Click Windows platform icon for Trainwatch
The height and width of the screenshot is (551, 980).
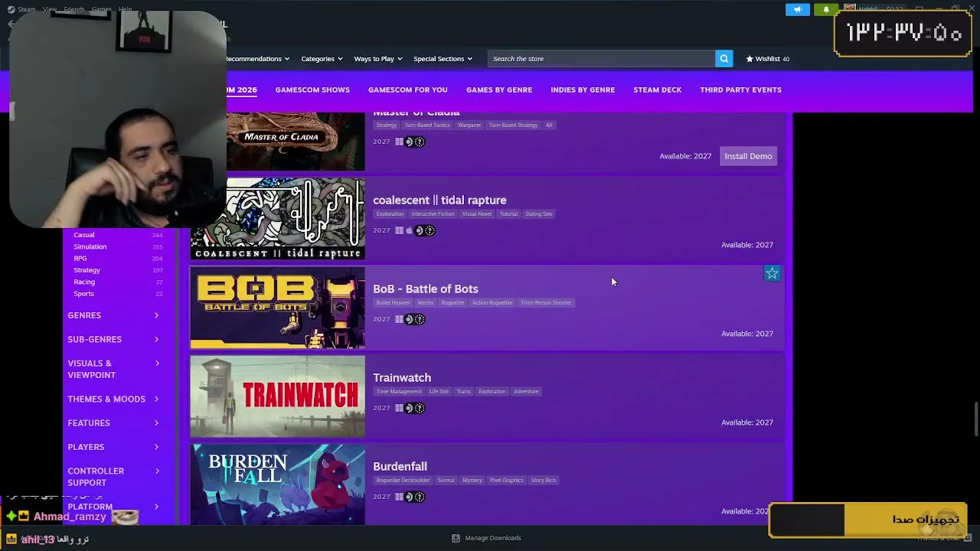coord(399,408)
